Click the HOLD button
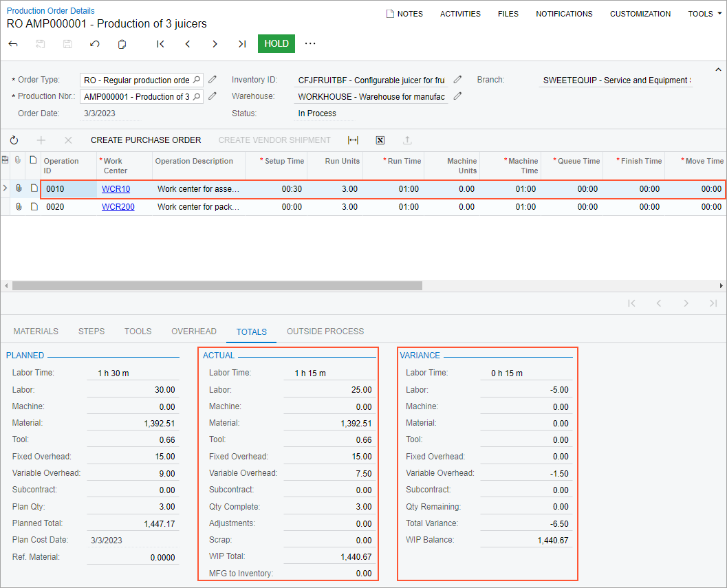This screenshot has height=588, width=727. (276, 43)
